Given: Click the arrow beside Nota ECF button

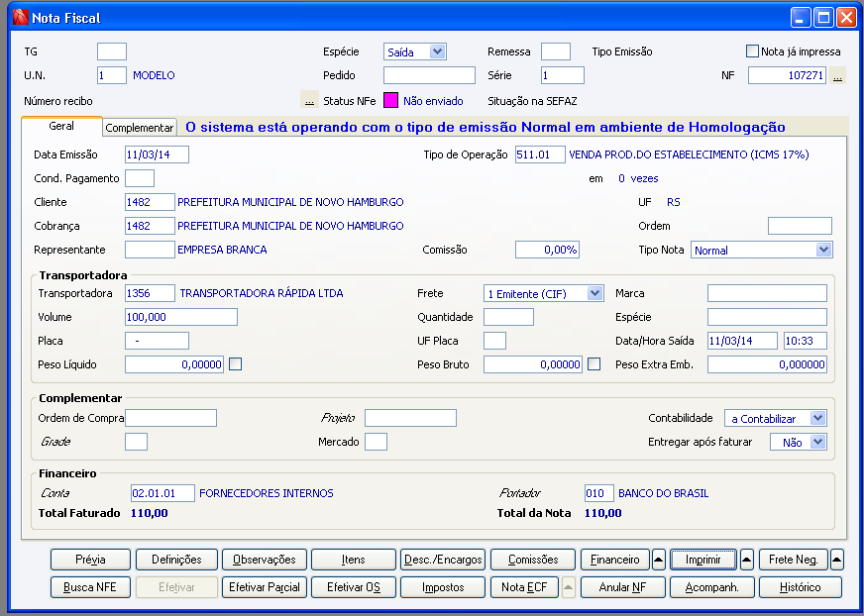Looking at the screenshot, I should click(x=569, y=587).
